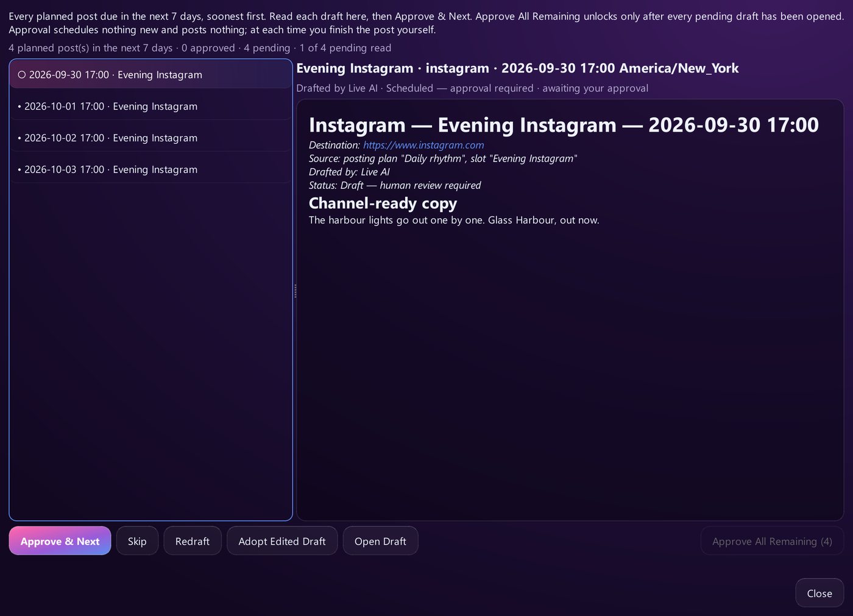Click the draft text "The harbour lights go out one by one"
The height and width of the screenshot is (616, 853).
pyautogui.click(x=395, y=220)
